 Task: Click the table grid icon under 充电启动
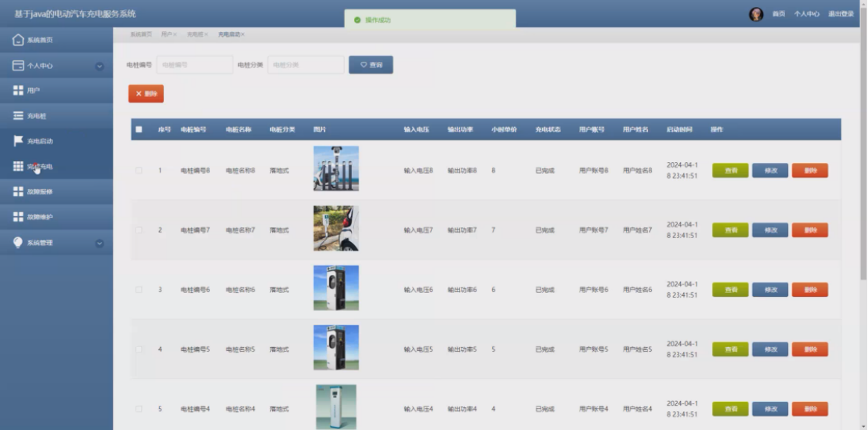(18, 166)
